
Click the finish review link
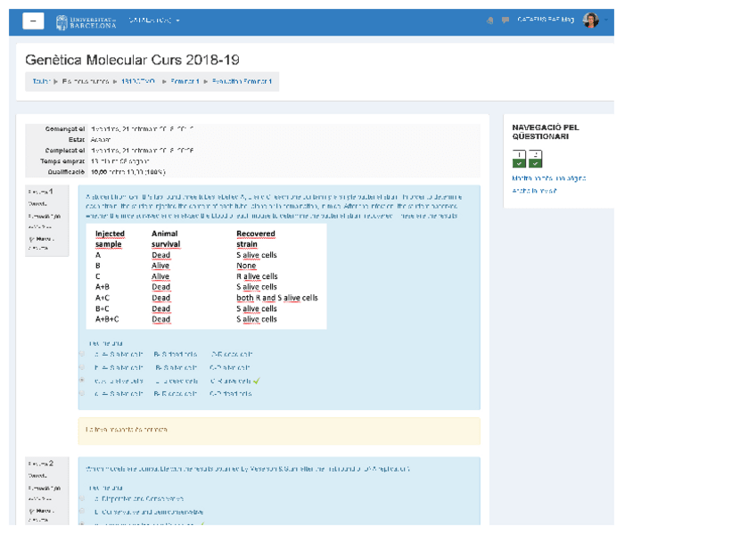(534, 191)
